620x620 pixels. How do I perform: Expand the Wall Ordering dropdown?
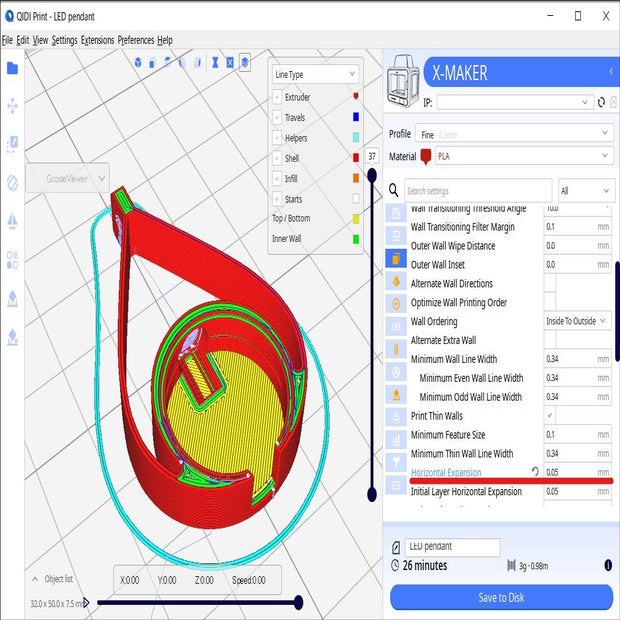(577, 321)
